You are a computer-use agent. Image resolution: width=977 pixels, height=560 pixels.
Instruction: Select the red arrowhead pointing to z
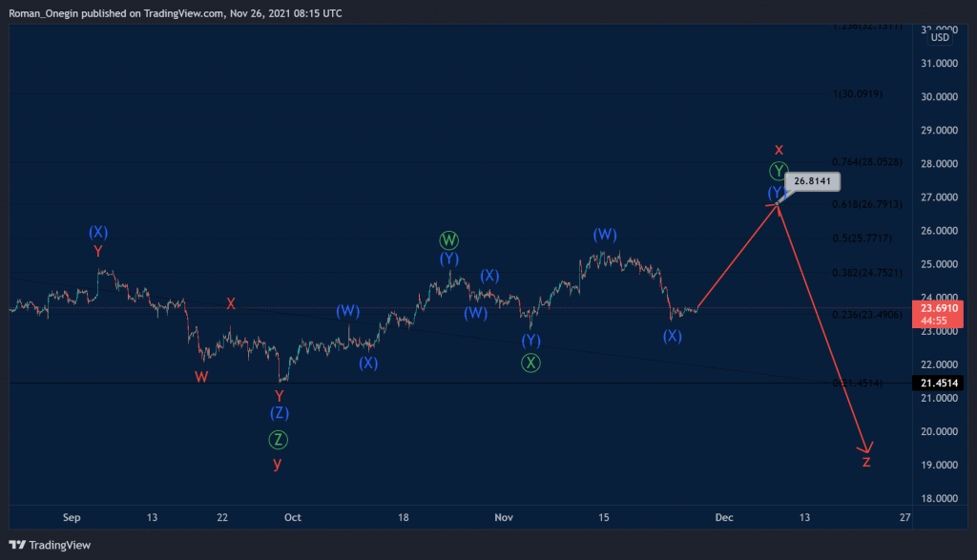click(x=866, y=447)
